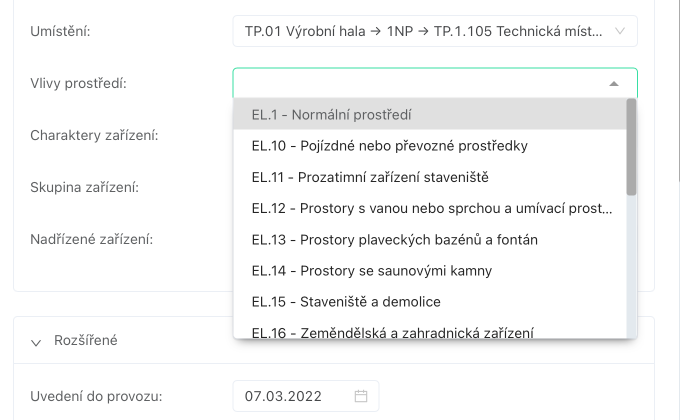Viewport: 680px width, 420px height.
Task: Open the Umístění dropdown chevron
Action: (x=620, y=32)
